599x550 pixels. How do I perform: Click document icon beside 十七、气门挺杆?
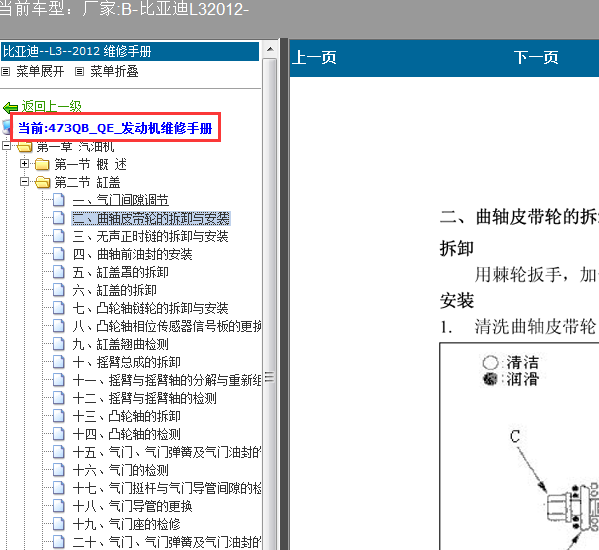(x=58, y=487)
